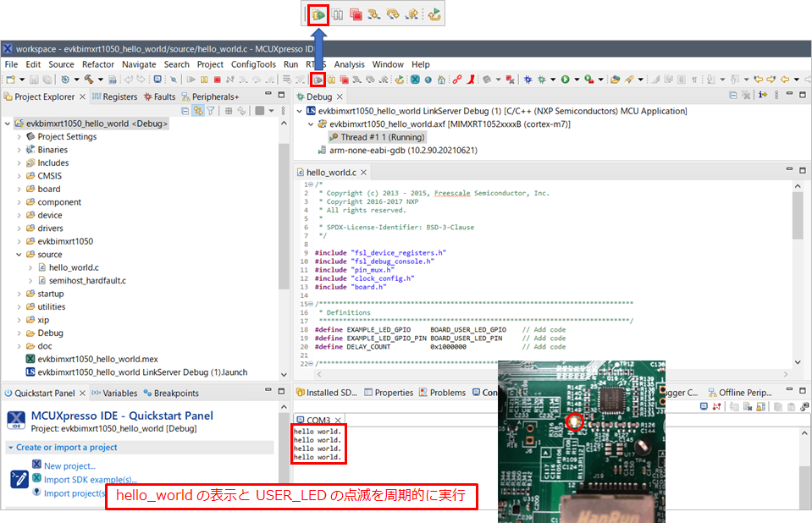Screen dimensions: 812x523
Task: Click Collapse All icon in Project Explorer
Action: pyautogui.click(x=185, y=111)
